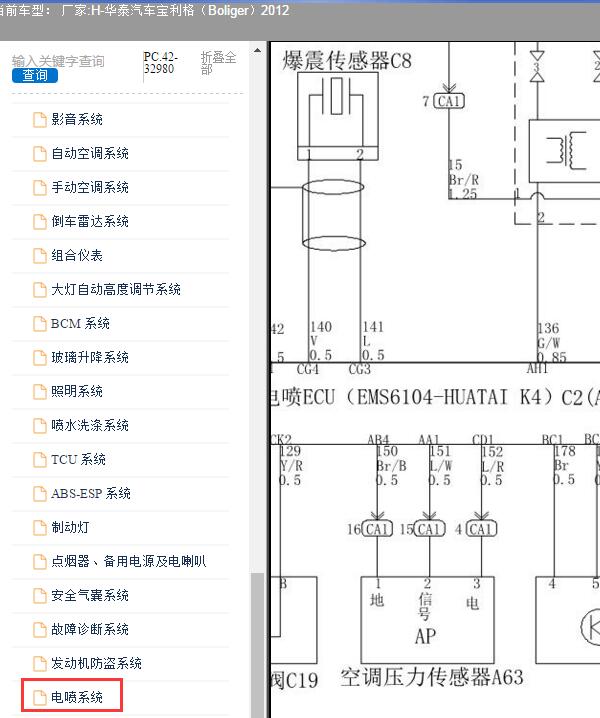Click connector 4 CA1 in diagram

[476, 529]
